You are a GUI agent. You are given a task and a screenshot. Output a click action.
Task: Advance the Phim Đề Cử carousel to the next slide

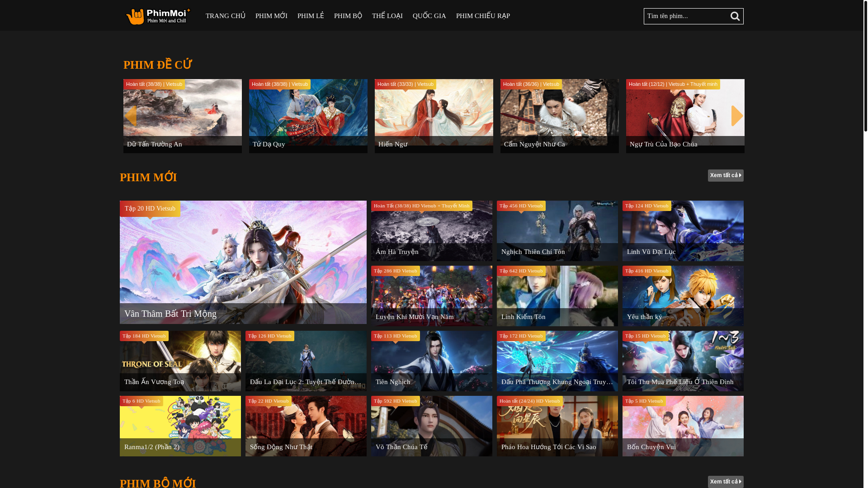(x=737, y=116)
